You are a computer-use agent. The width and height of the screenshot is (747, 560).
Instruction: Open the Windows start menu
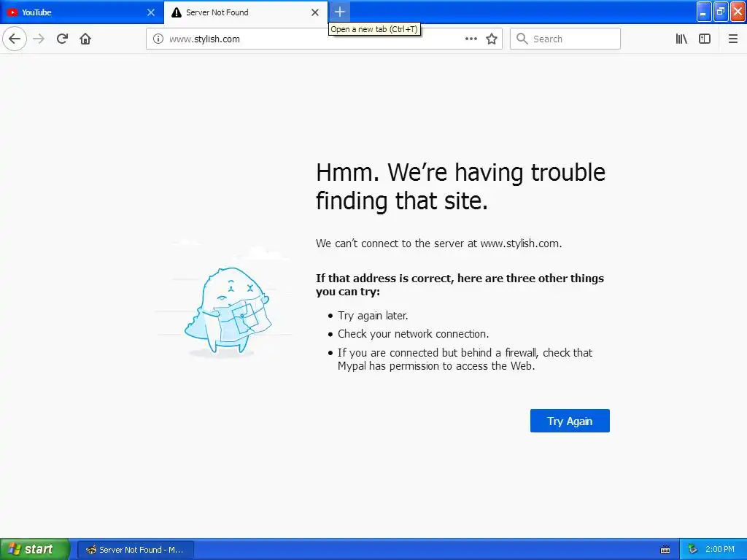click(x=34, y=549)
